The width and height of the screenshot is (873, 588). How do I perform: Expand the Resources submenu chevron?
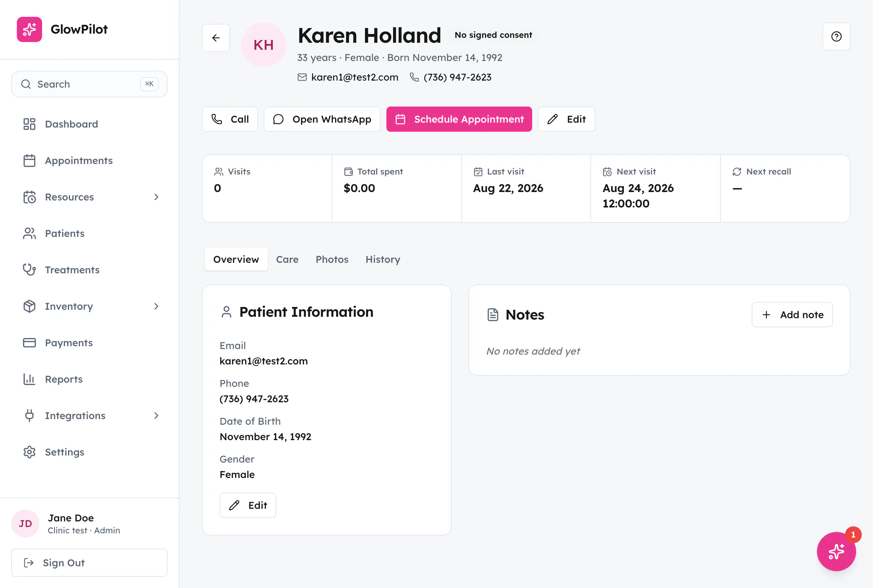(x=156, y=197)
